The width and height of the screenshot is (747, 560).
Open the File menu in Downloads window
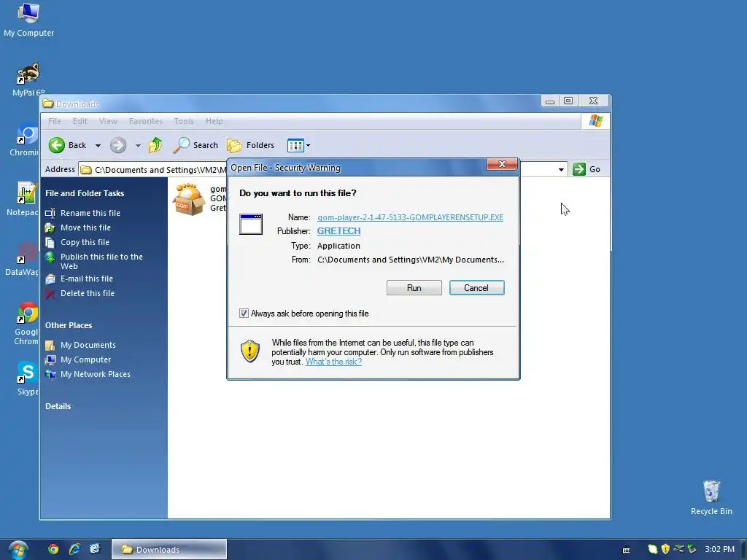tap(55, 121)
